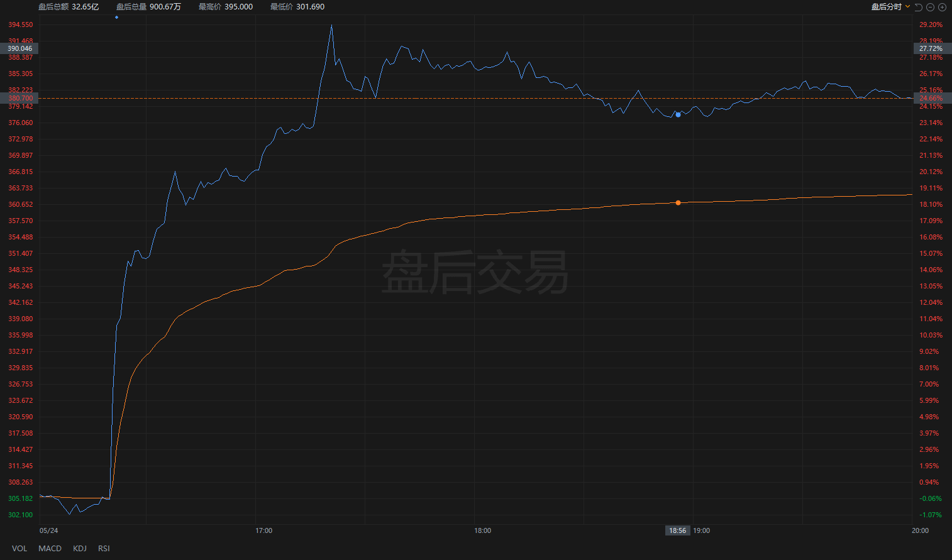Click the 360.652 price axis label
This screenshot has width=952, height=560.
point(21,204)
